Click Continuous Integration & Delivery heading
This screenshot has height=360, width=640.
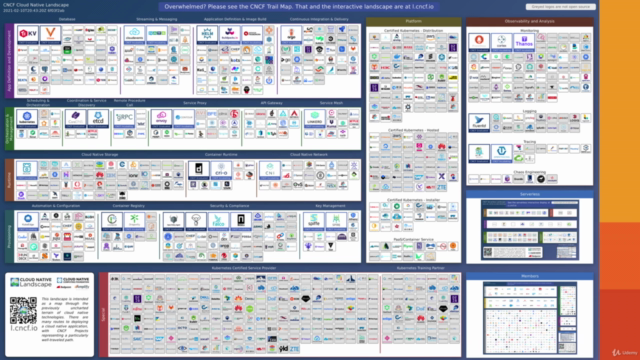pyautogui.click(x=319, y=19)
